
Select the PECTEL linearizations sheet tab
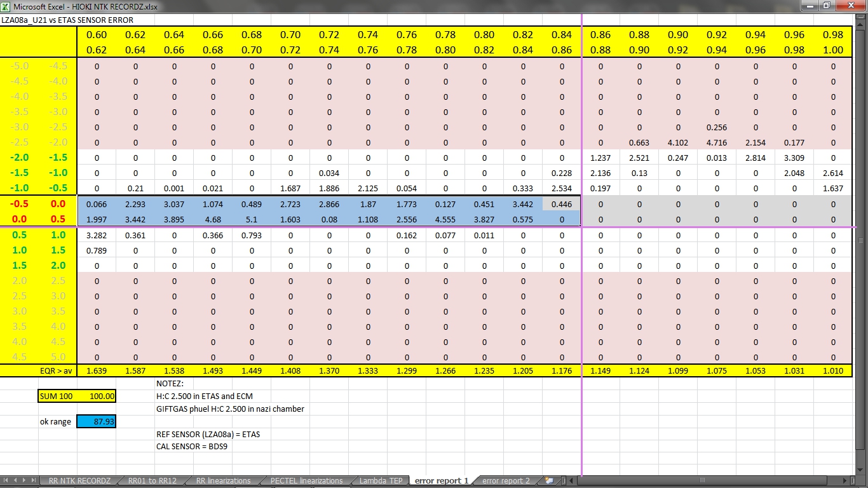pyautogui.click(x=306, y=481)
